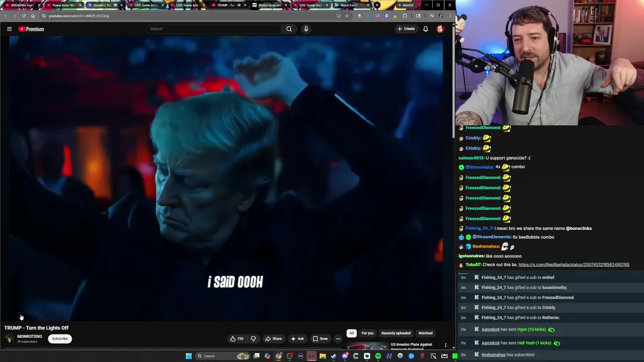The width and height of the screenshot is (644, 362).
Task: Go to YouTube Premium home logo
Action: [31, 29]
